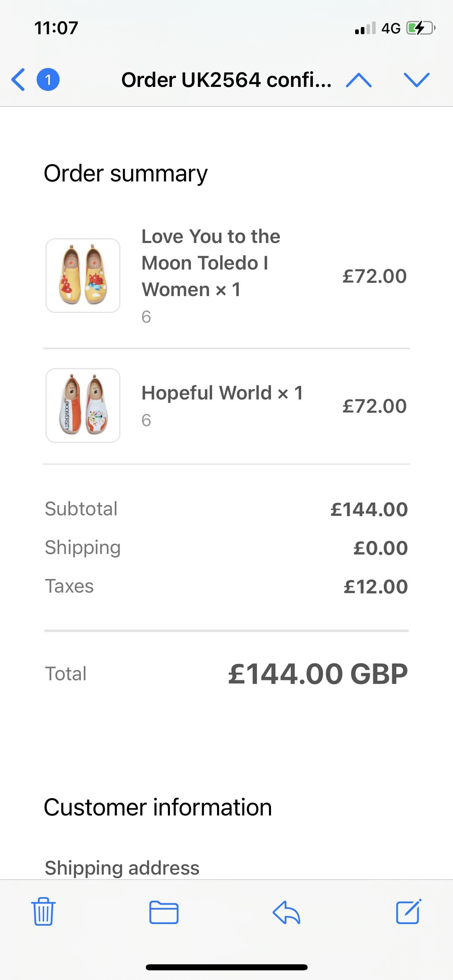The width and height of the screenshot is (453, 980).
Task: Tap the Order UK2564 subject title
Action: click(226, 80)
